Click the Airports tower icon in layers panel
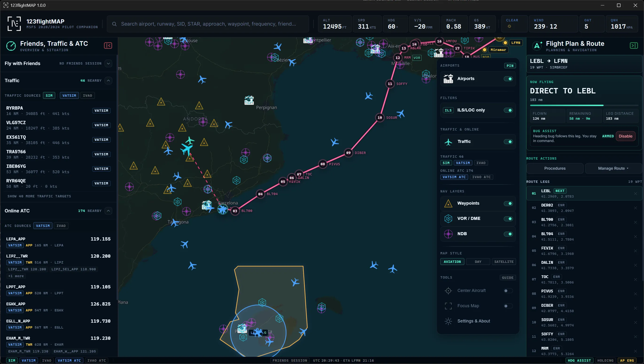 click(448, 78)
